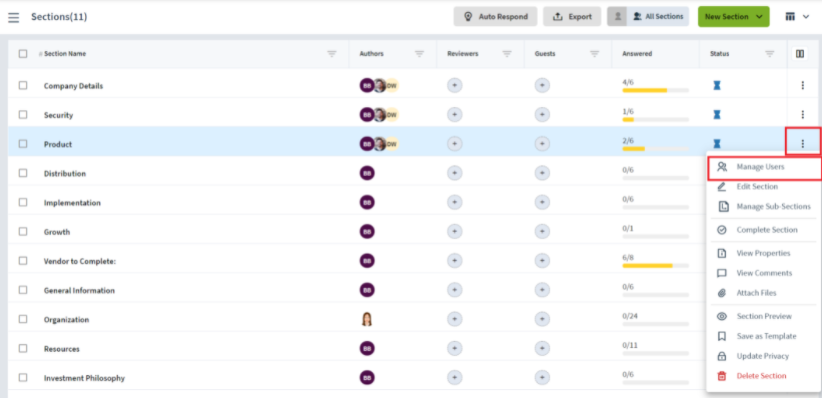Open the General Information section name

pyautogui.click(x=79, y=291)
